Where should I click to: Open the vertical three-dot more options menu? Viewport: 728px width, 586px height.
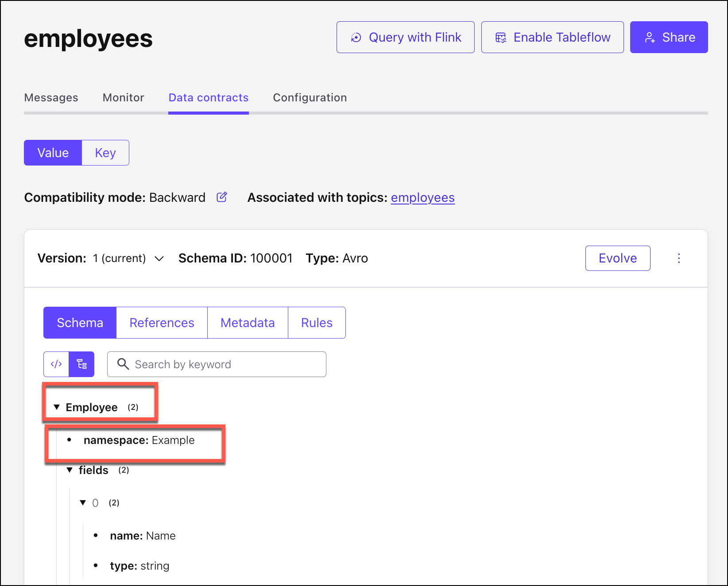pos(679,258)
